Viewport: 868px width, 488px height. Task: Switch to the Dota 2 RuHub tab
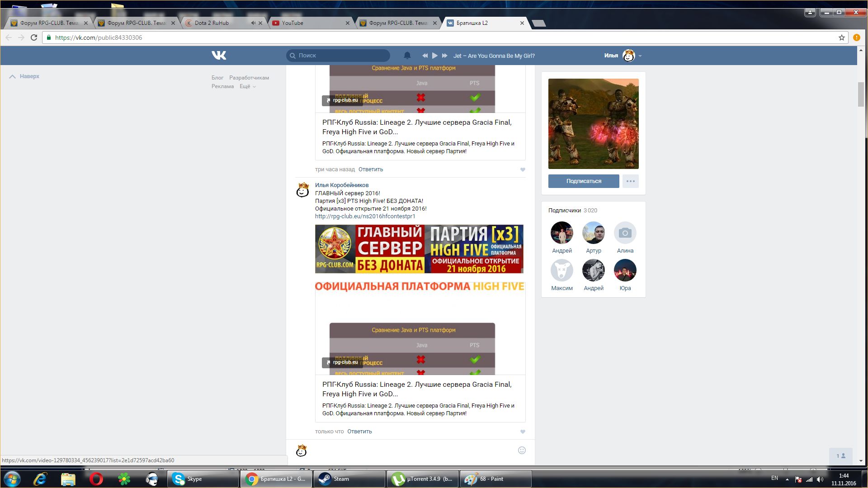(x=217, y=23)
